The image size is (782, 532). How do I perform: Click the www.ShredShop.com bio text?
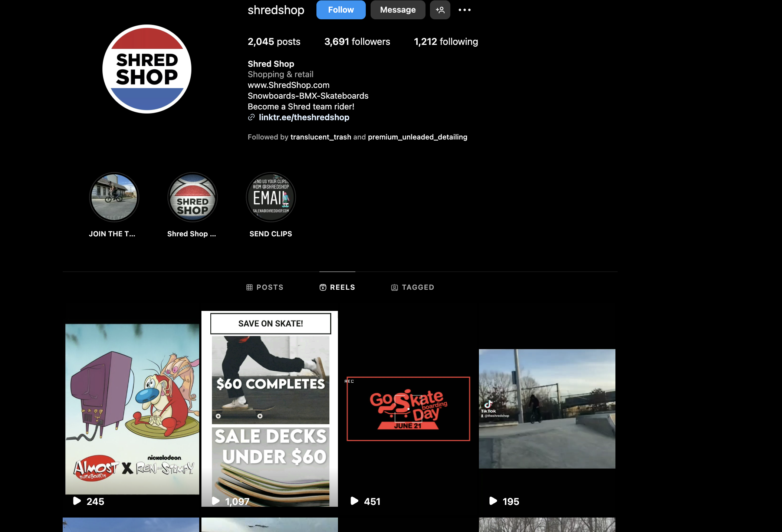[x=289, y=85]
